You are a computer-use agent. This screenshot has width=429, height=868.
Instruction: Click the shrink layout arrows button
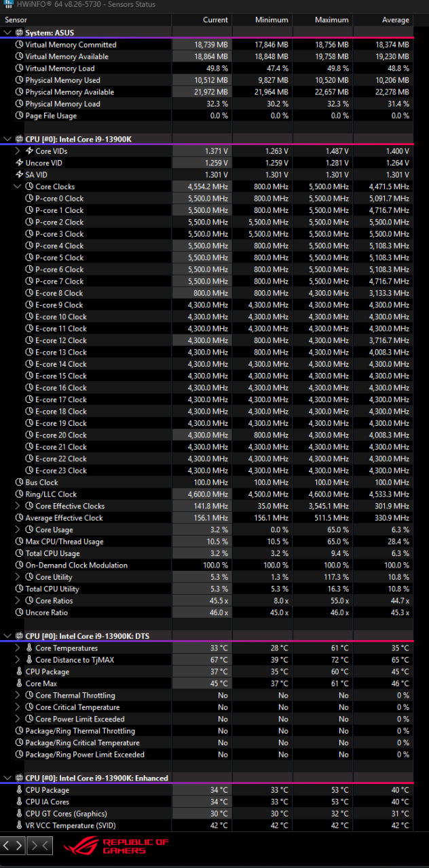[x=39, y=845]
